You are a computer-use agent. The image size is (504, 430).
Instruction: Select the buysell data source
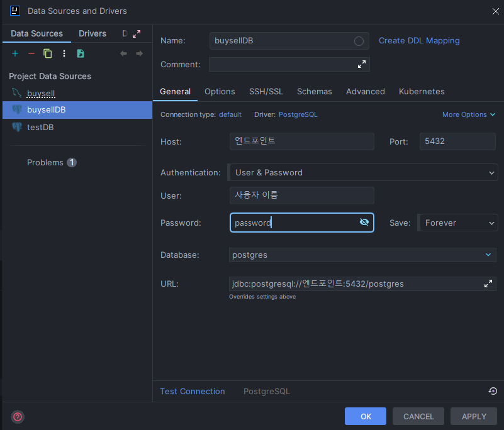77,94
